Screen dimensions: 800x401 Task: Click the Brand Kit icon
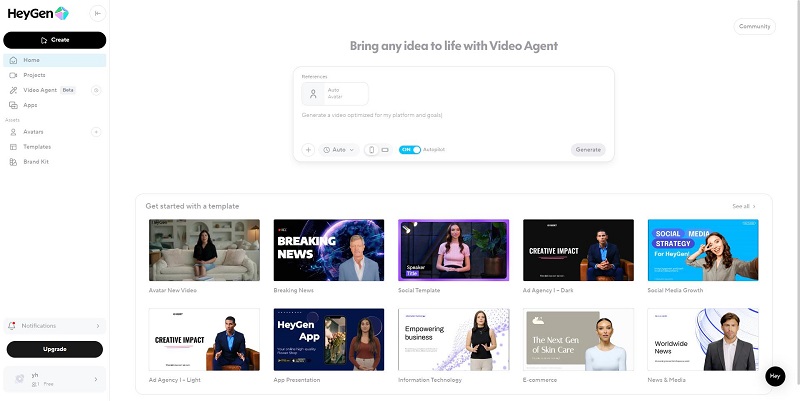tap(13, 162)
